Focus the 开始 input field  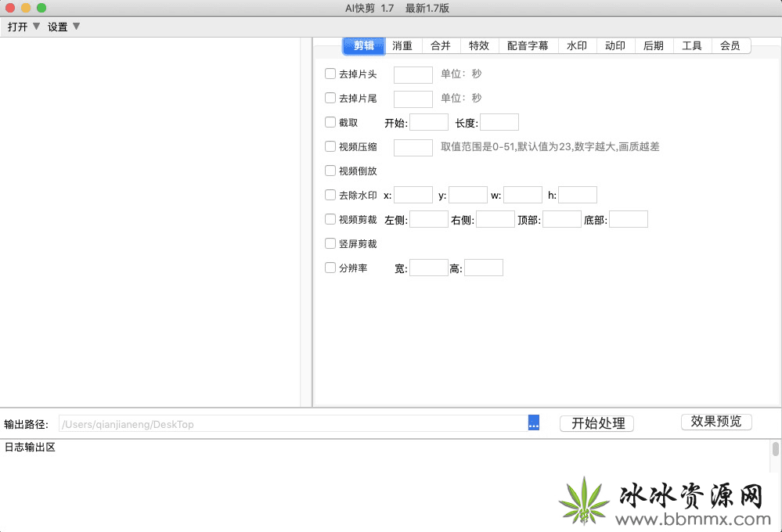coord(429,122)
